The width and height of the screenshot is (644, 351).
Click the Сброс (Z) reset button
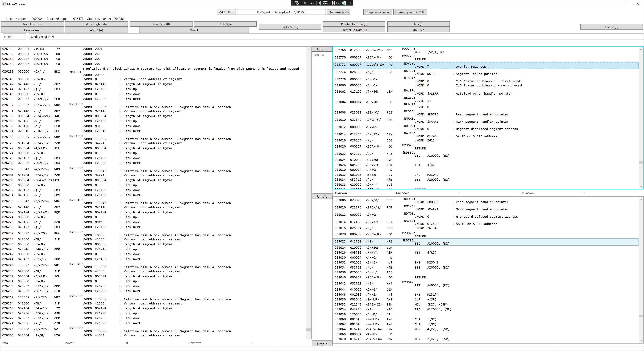(x=611, y=27)
